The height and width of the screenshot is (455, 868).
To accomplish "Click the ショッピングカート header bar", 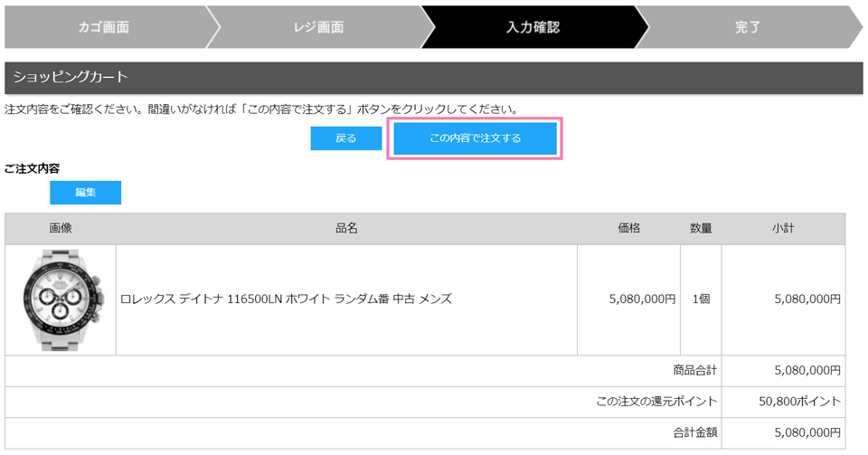I will (433, 78).
